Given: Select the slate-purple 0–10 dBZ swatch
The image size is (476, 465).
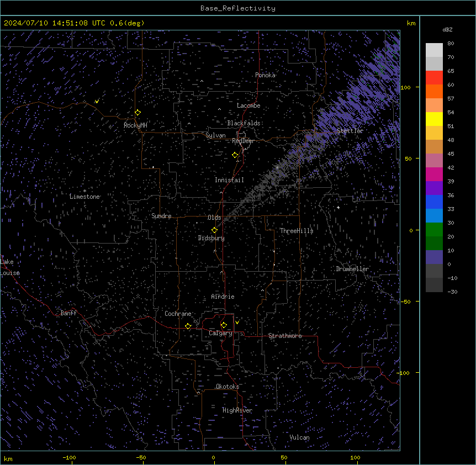Looking at the screenshot, I should click(x=434, y=257).
